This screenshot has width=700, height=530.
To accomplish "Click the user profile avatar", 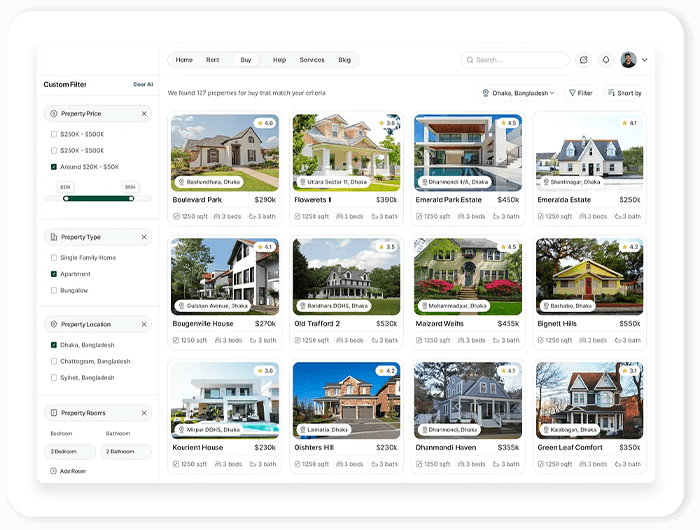I will tap(628, 60).
